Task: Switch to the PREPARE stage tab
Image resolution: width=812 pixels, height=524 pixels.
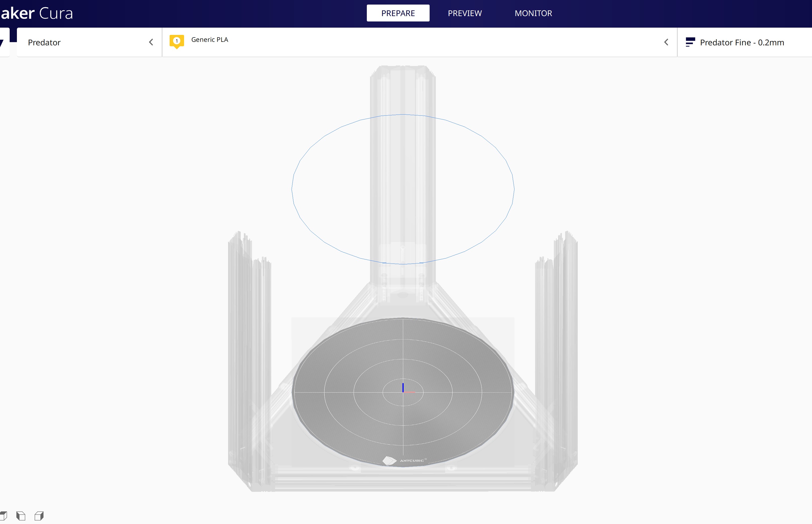Action: coord(398,13)
